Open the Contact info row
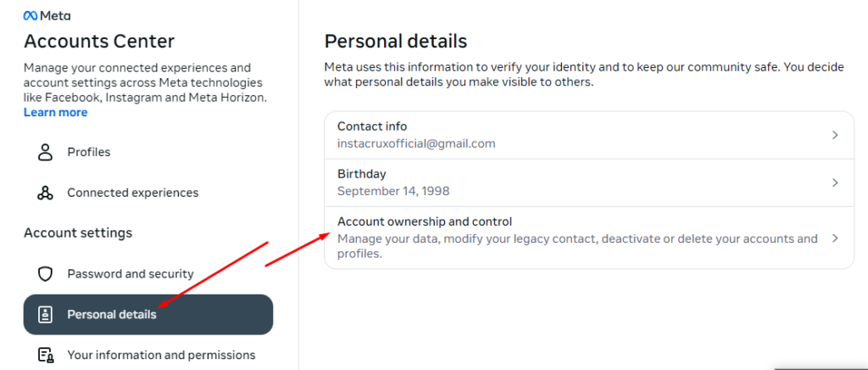 click(x=589, y=135)
